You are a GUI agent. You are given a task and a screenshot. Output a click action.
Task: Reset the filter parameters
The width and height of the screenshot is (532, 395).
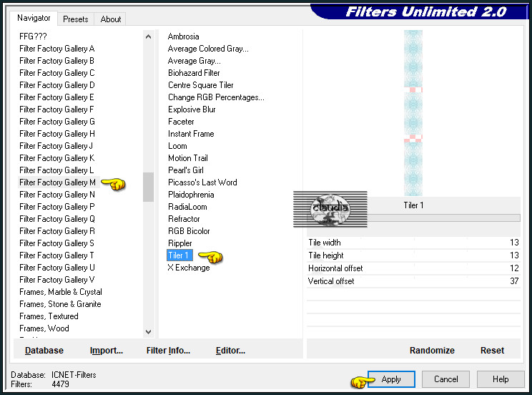tap(492, 350)
